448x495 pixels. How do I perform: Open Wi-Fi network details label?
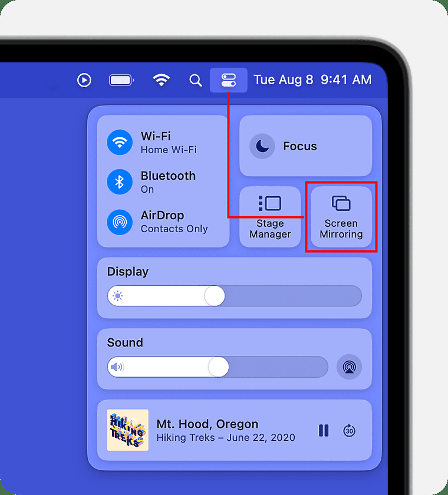coord(169,143)
